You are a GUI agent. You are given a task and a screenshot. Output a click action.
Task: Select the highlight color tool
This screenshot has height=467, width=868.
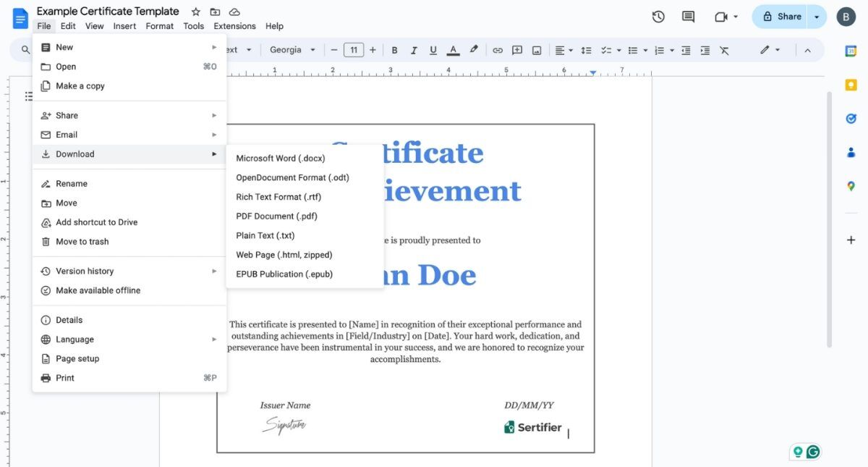[474, 50]
